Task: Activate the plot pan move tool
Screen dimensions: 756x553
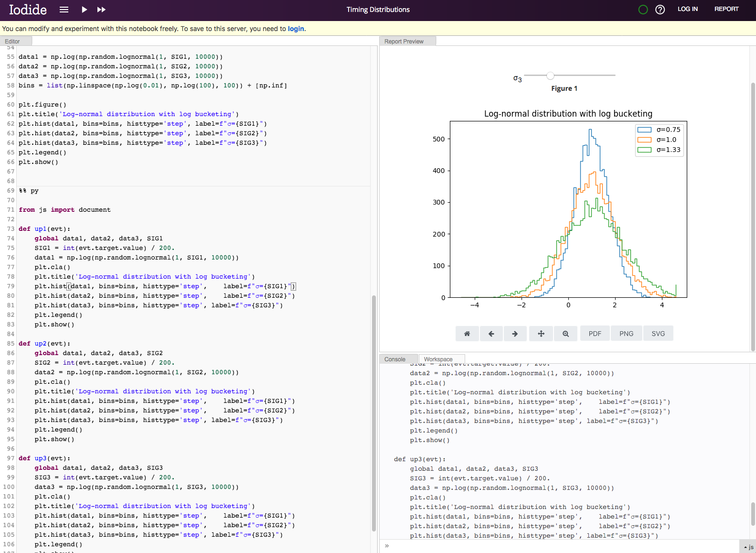Action: (x=541, y=334)
